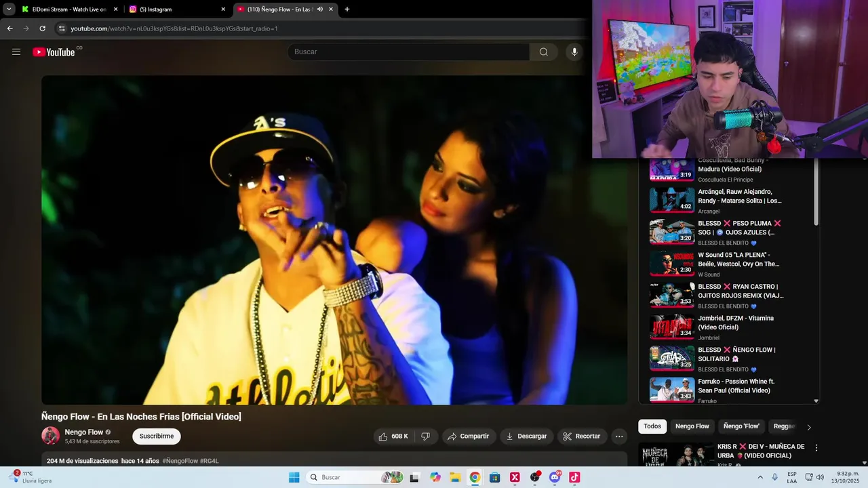Viewport: 868px width, 488px height.
Task: Show more filter chips with right chevron
Action: 808,427
